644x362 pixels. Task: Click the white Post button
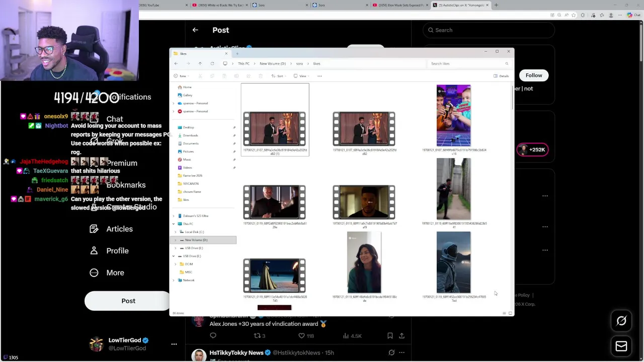coord(128,301)
